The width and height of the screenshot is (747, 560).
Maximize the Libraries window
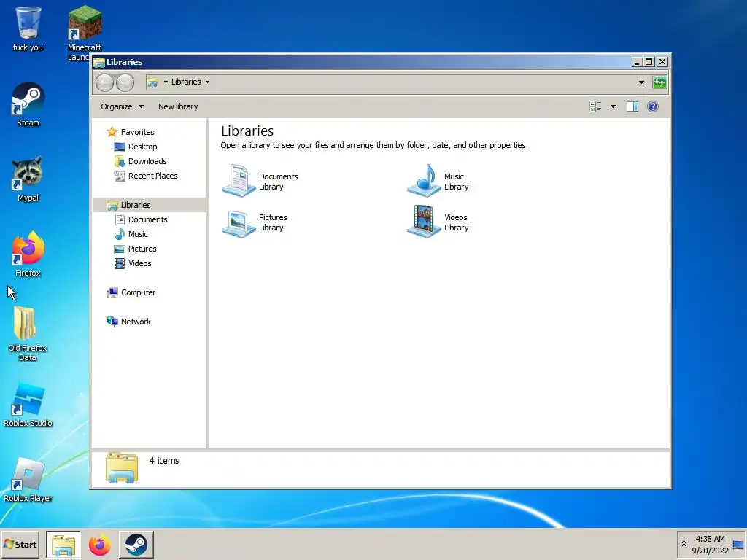coord(649,62)
